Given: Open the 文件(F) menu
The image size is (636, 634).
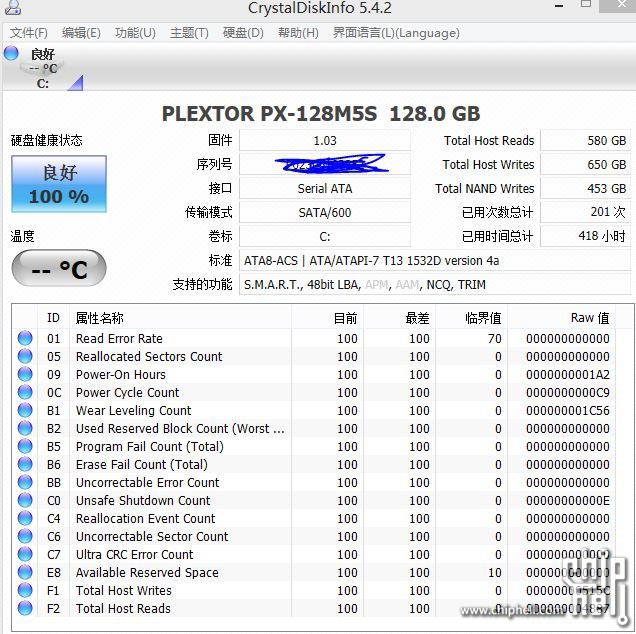Looking at the screenshot, I should (x=29, y=33).
